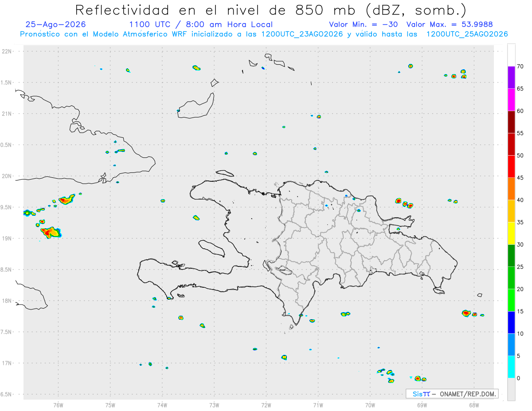Click the '69W' longitude label
532x411 pixels.
(422, 405)
